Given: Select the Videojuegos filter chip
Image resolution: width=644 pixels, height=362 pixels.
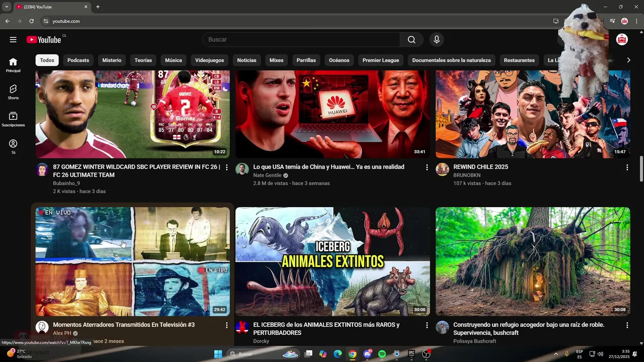Looking at the screenshot, I should [x=209, y=60].
